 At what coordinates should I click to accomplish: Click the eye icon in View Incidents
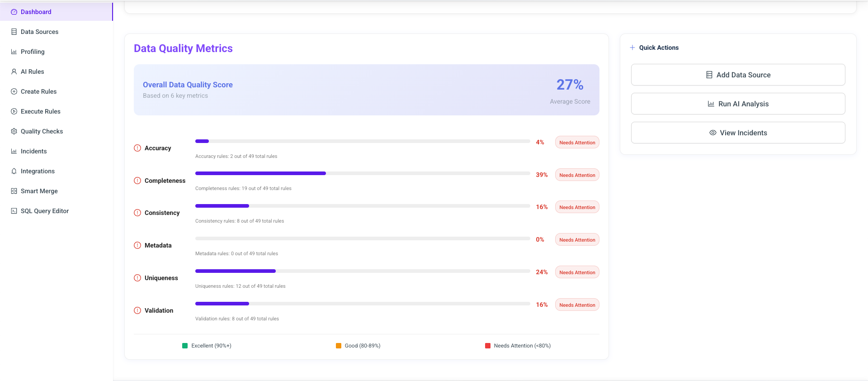tap(713, 133)
